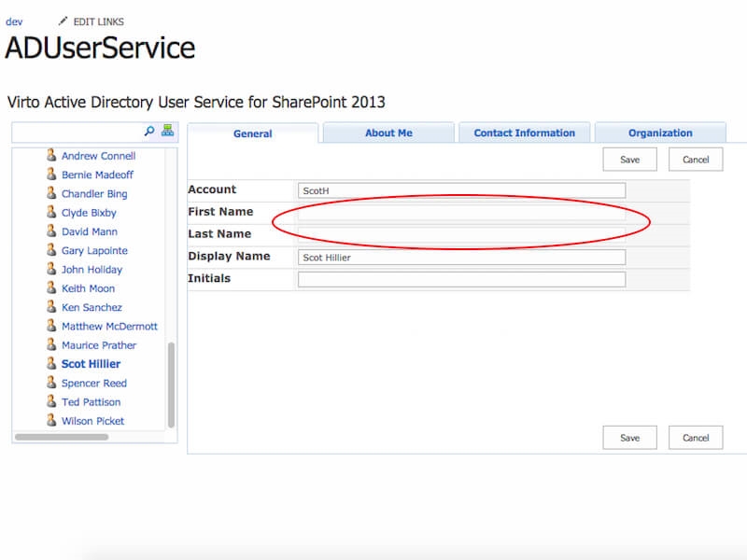Viewport: 747px width, 560px height.
Task: Click the search magnifier icon
Action: coord(149,131)
